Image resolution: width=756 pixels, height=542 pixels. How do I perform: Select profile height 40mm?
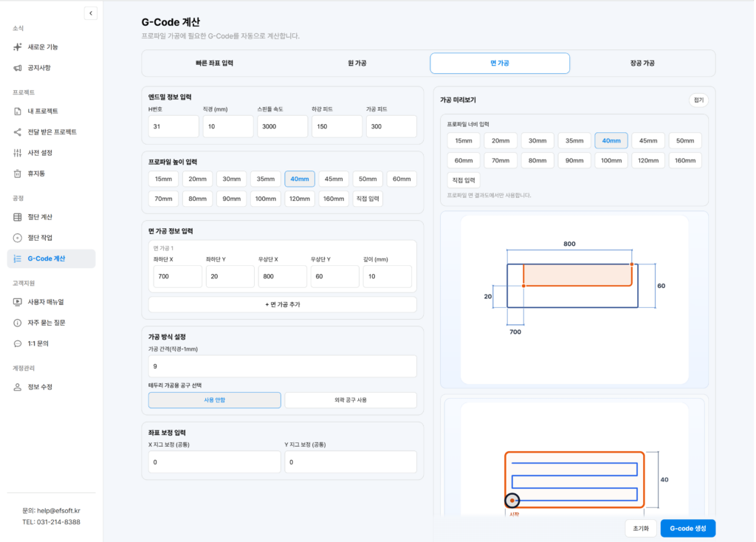click(300, 179)
